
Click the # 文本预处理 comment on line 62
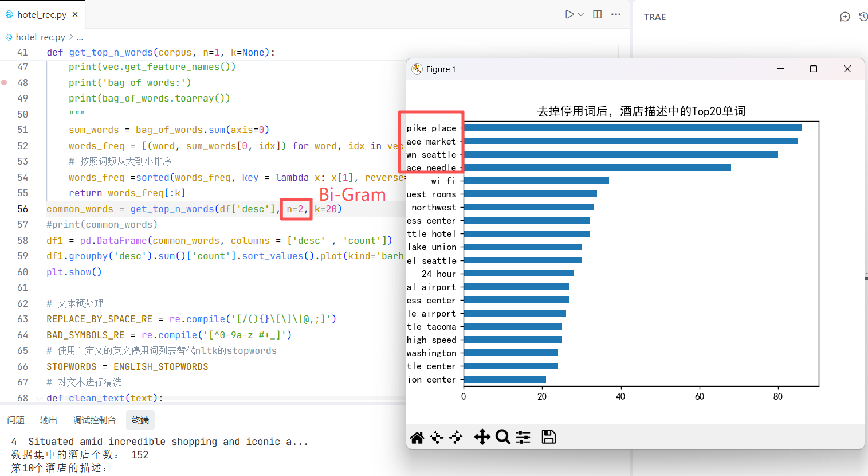(x=75, y=303)
